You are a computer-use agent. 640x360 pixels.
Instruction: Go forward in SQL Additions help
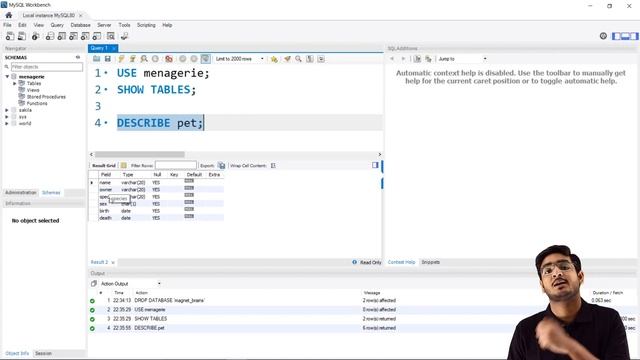point(403,59)
